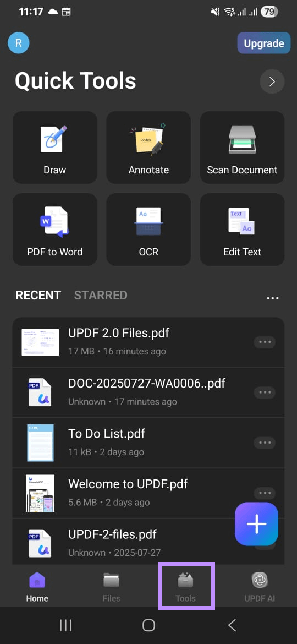Viewport: 297px width, 644px height.
Task: Tap the battery indicator showing 79
Action: pyautogui.click(x=269, y=12)
